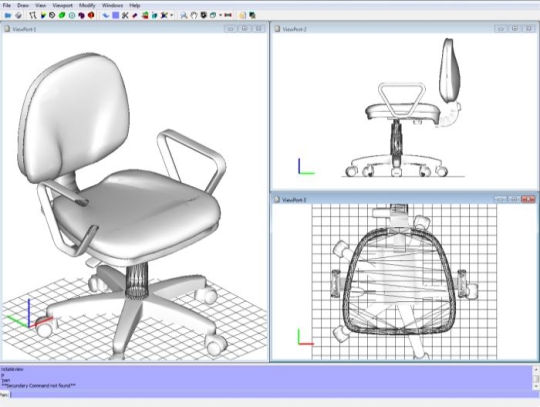Open the View menu
The width and height of the screenshot is (540, 407).
point(40,5)
